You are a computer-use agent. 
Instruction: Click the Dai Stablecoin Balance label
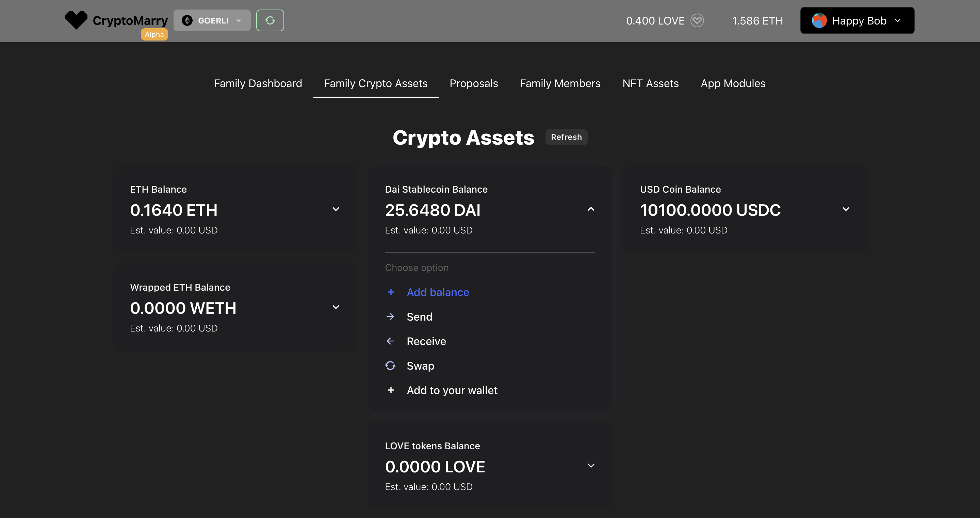point(436,189)
